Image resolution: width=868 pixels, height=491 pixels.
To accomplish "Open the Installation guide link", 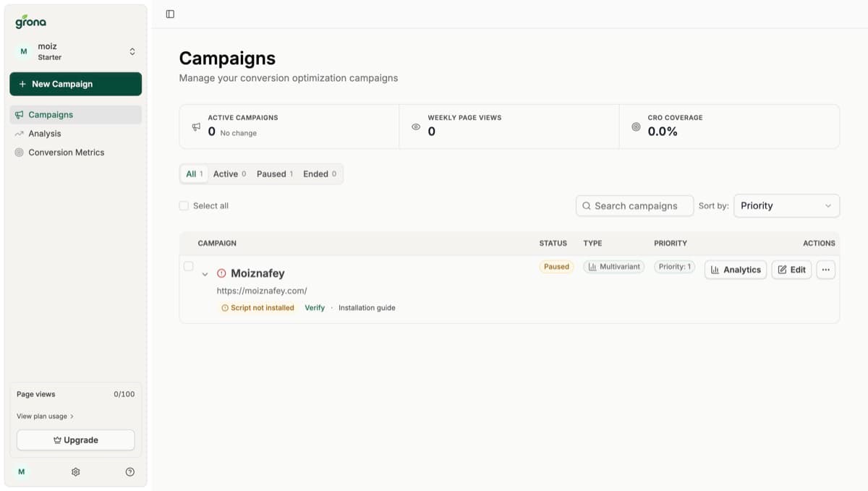I will tap(367, 308).
